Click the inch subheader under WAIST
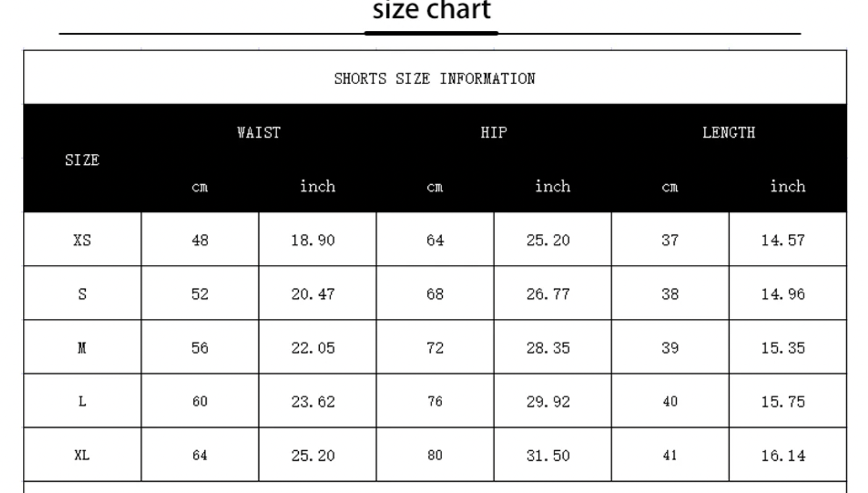This screenshot has width=868, height=493. pyautogui.click(x=317, y=186)
